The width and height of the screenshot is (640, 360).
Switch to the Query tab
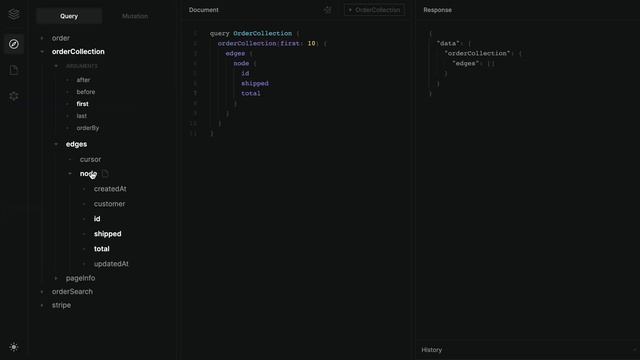[69, 16]
